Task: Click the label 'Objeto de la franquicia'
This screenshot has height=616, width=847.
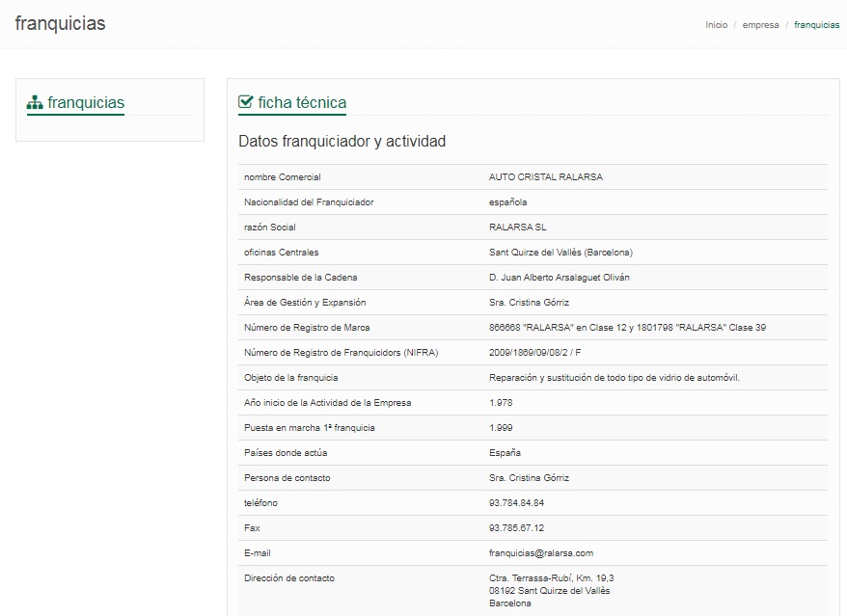Action: point(290,378)
